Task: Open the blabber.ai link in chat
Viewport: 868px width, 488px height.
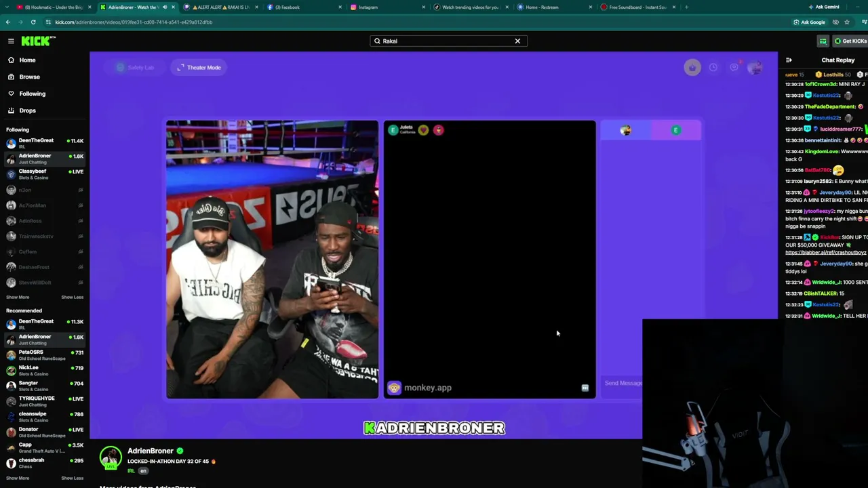Action: pos(826,252)
